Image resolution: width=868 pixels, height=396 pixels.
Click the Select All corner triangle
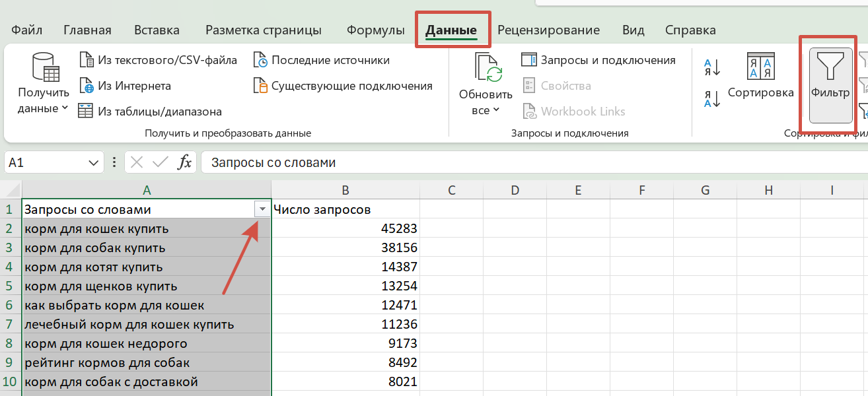(x=11, y=190)
